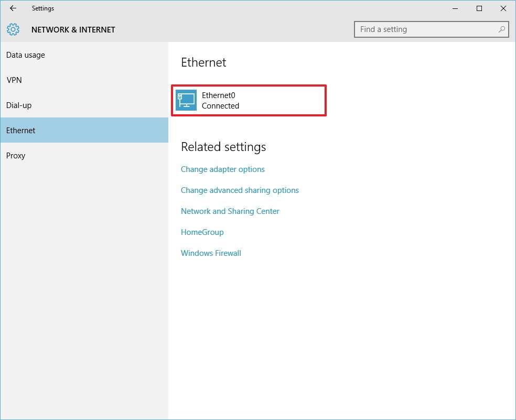516x420 pixels.
Task: Click the Settings gear icon
Action: [x=13, y=29]
